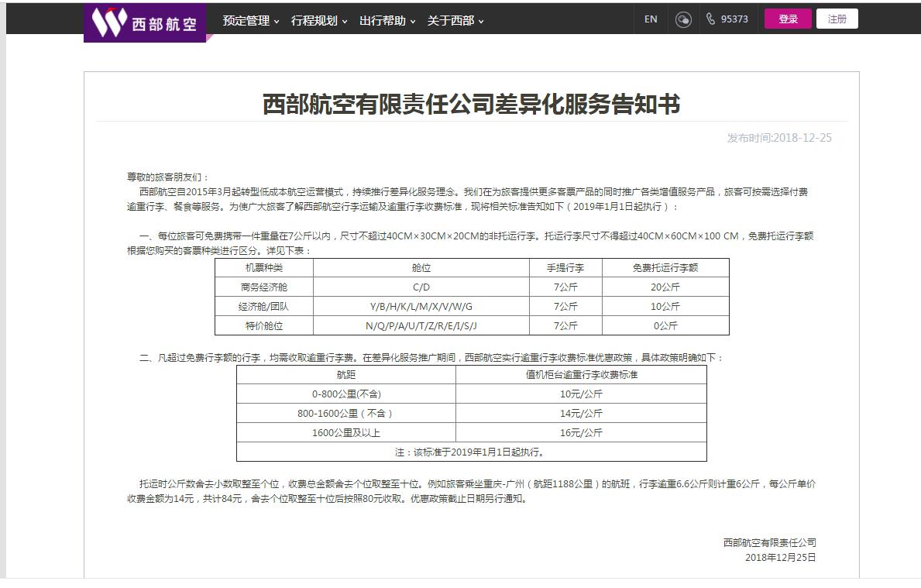Click the 20公斤 free baggage cell

pyautogui.click(x=665, y=287)
